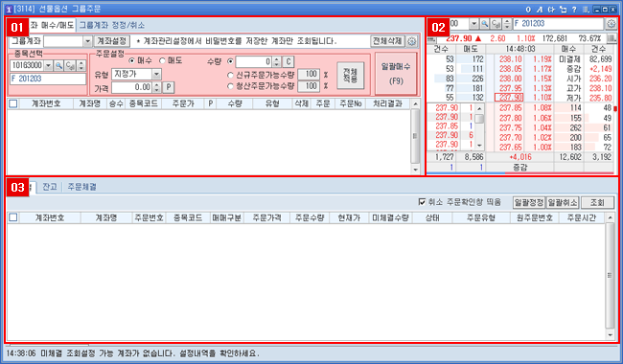Open the 유형 지정가 dropdown
This screenshot has height=364, width=623.
click(156, 74)
